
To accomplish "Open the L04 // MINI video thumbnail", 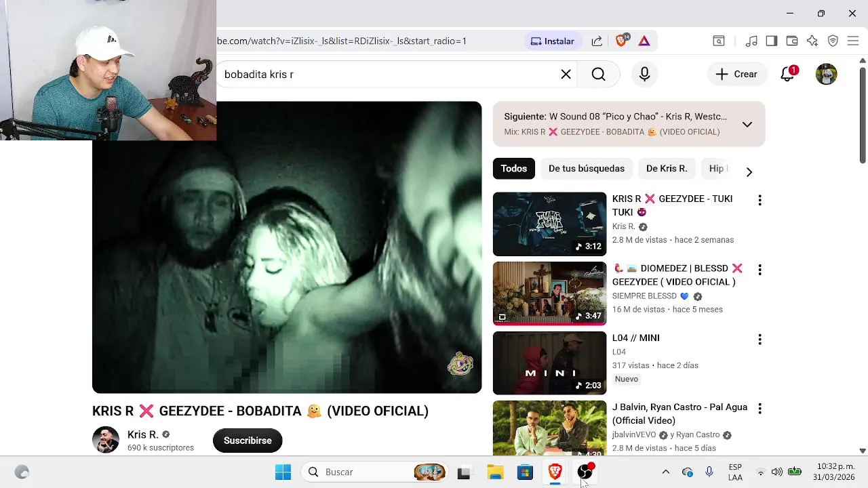I will (549, 363).
